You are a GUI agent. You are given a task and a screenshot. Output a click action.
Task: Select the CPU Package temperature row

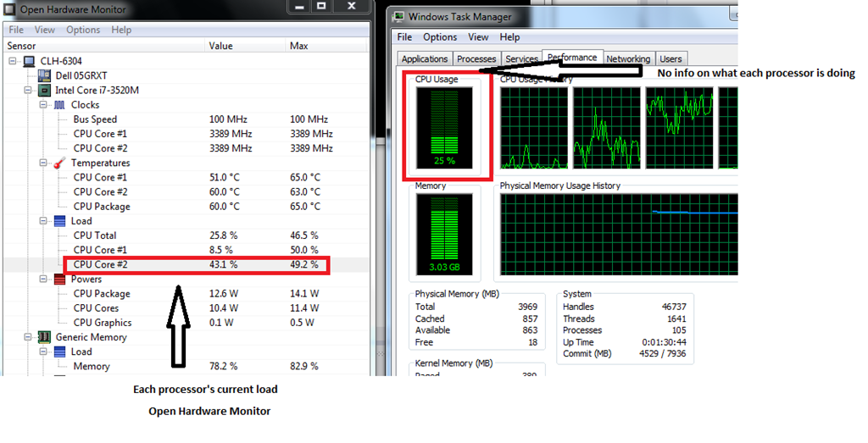click(186, 207)
